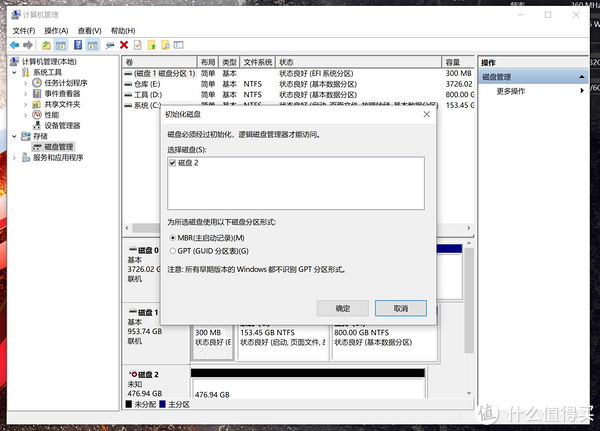Toggle the show/hide action pane icon
This screenshot has height=431, width=600.
click(x=93, y=45)
